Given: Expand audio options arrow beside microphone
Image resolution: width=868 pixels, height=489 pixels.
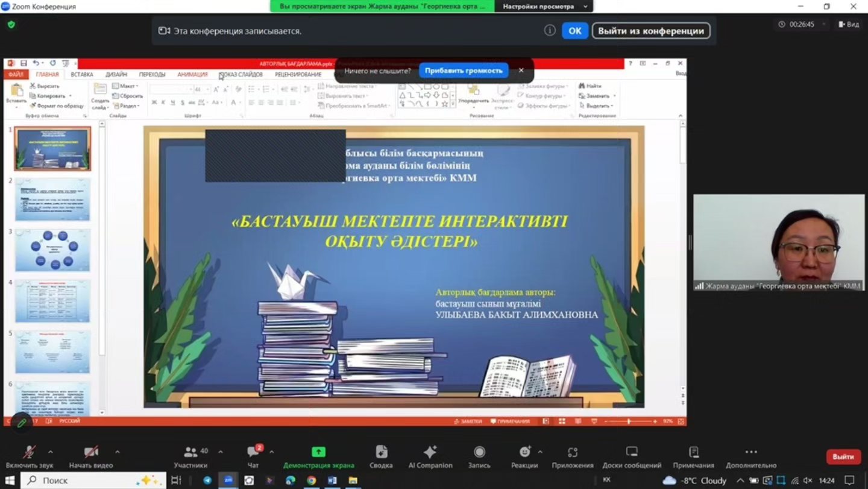Looking at the screenshot, I should pos(51,452).
